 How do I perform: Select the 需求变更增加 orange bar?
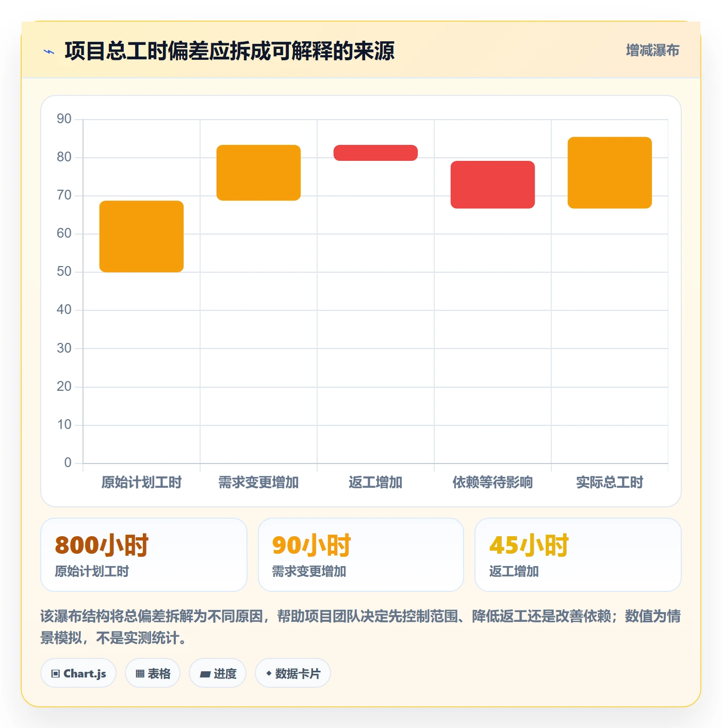pyautogui.click(x=258, y=173)
